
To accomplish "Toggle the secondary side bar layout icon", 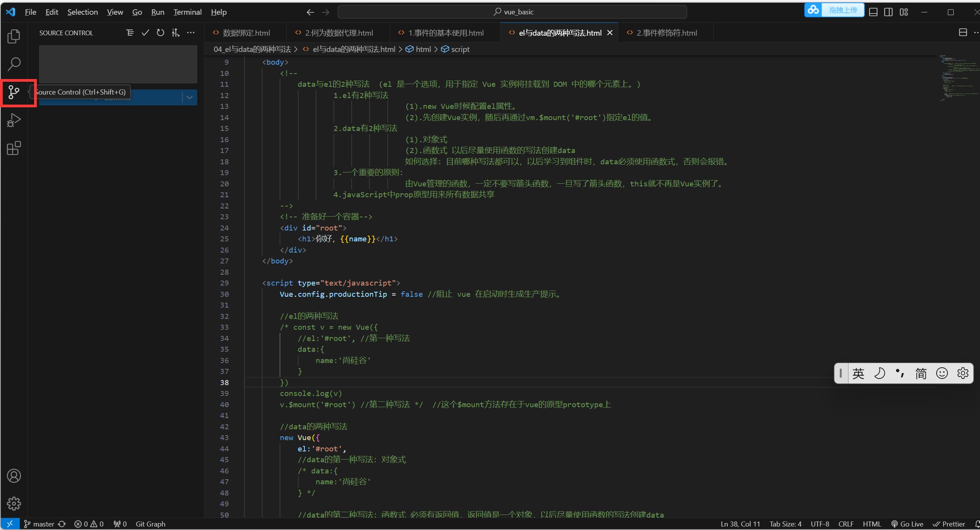I will coord(889,12).
